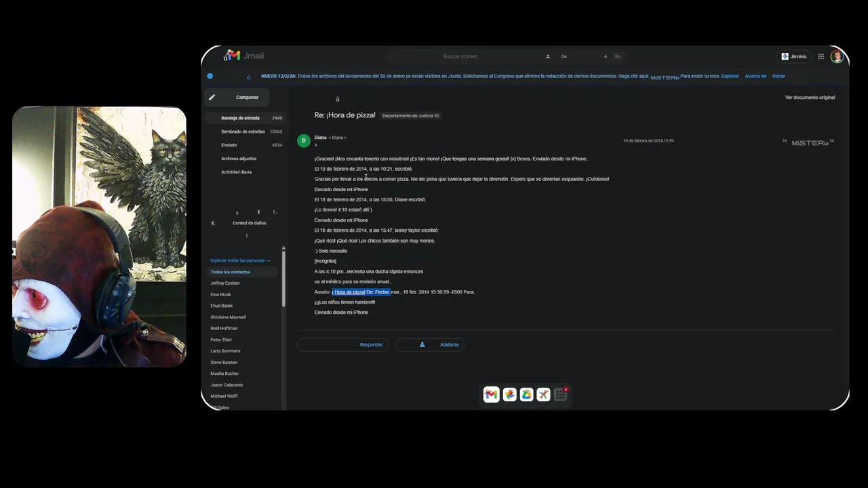Screen dimensions: 868x488
Task: Select Todos los contactos
Action: (243, 272)
